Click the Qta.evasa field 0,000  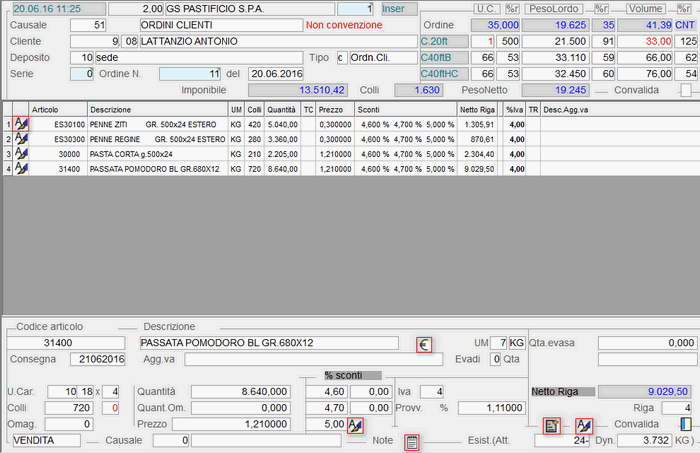click(x=647, y=343)
